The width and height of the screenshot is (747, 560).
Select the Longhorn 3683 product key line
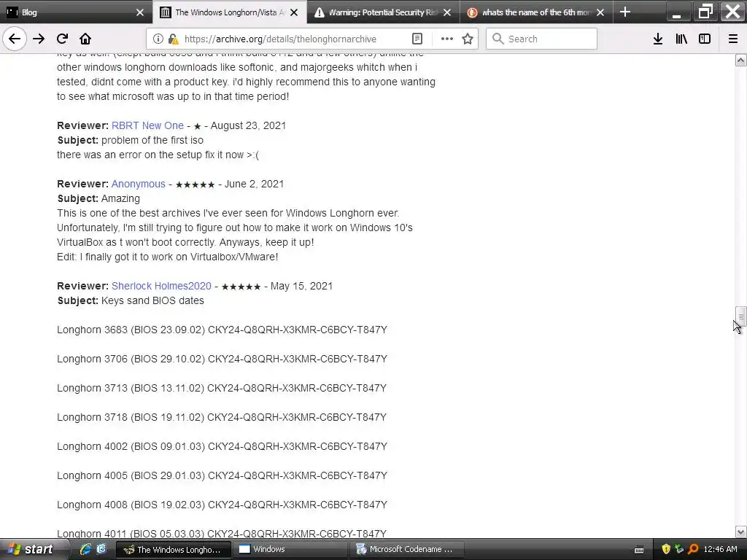222,330
